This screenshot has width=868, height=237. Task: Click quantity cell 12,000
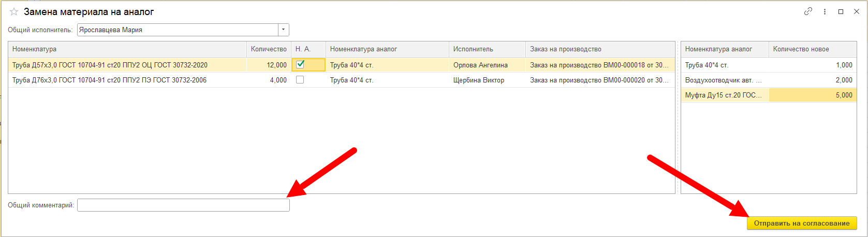point(269,65)
